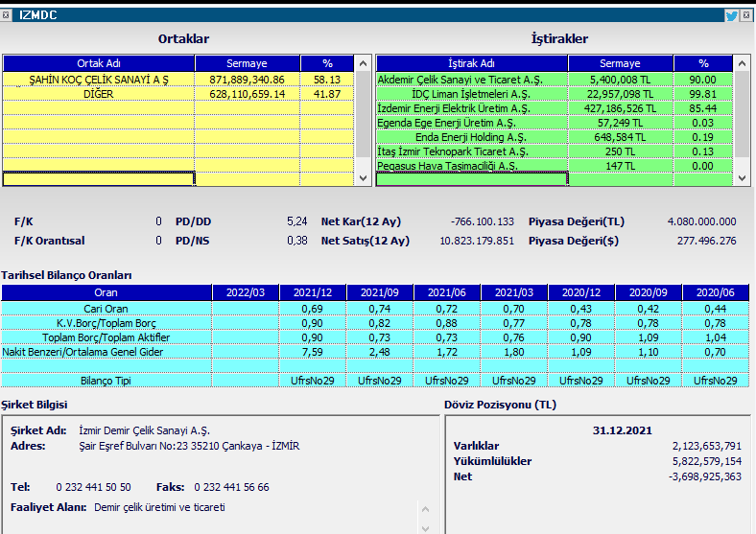Click the Ortak Adı column header
The width and height of the screenshot is (756, 534).
[99, 63]
